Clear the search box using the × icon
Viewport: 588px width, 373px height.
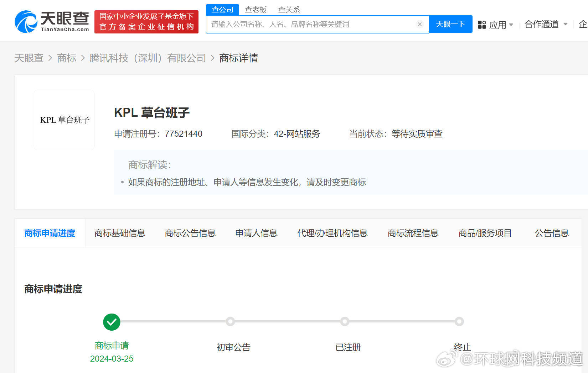tap(419, 24)
